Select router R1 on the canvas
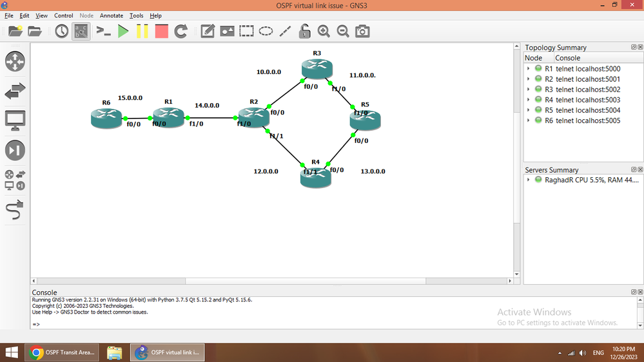This screenshot has height=362, width=644. point(168,118)
